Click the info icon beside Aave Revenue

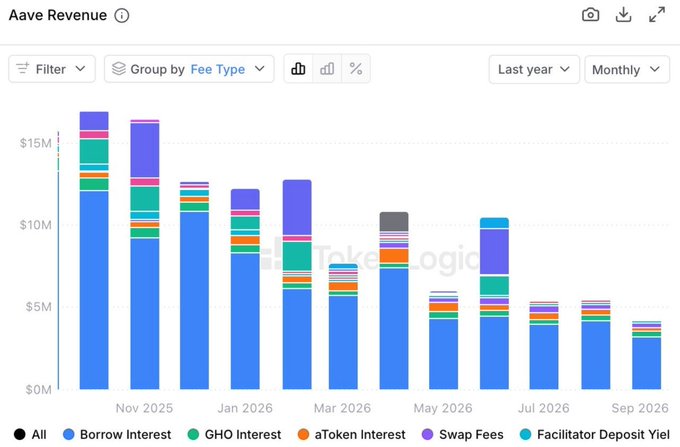[x=122, y=16]
